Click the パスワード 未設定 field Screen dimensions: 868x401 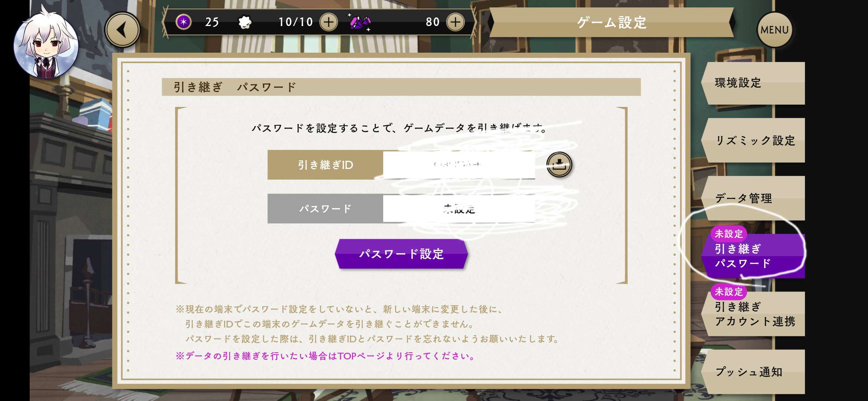pyautogui.click(x=459, y=209)
